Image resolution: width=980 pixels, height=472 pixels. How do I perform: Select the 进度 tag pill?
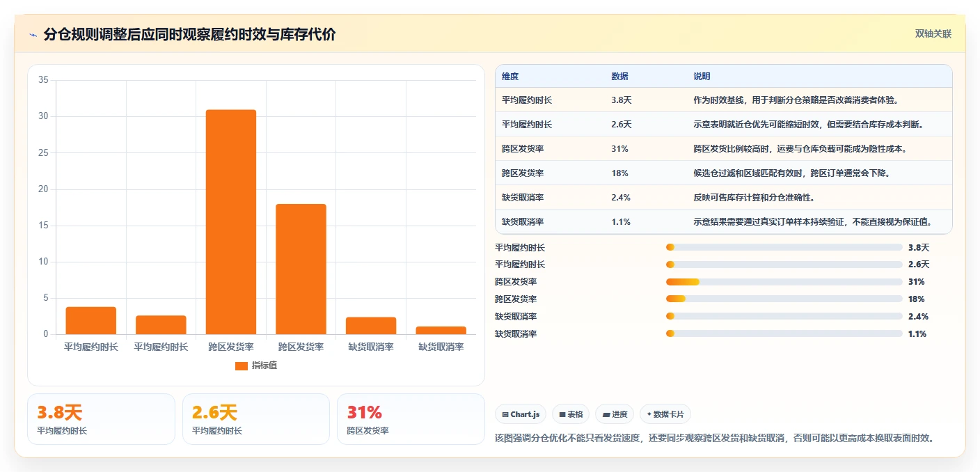coord(614,414)
